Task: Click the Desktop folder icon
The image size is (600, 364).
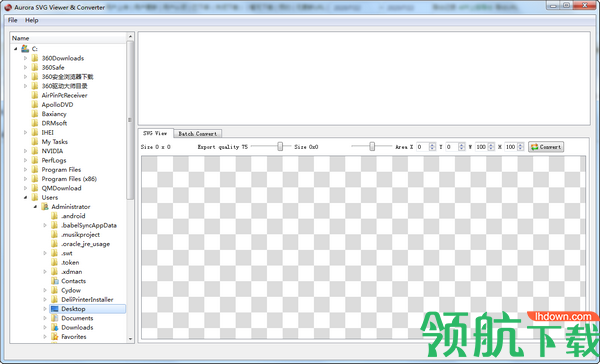Action: click(54, 309)
